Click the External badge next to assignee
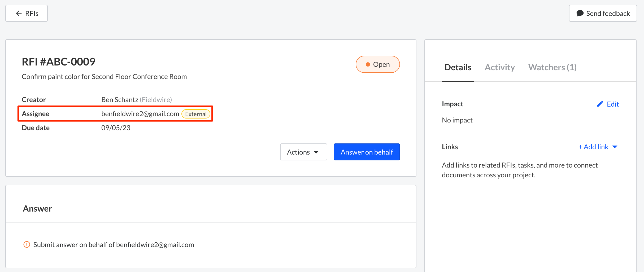644x272 pixels. (196, 114)
